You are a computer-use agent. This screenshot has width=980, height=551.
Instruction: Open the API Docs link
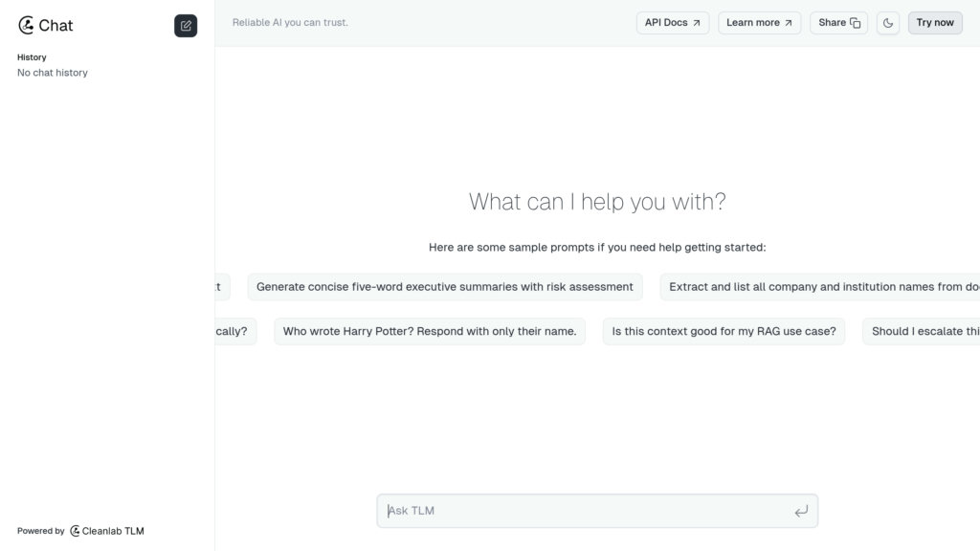[x=673, y=23]
